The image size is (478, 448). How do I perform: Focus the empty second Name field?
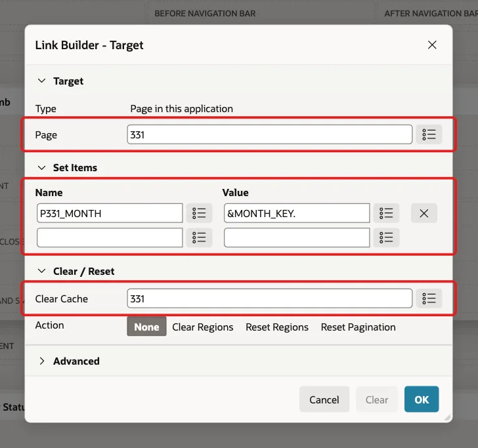pyautogui.click(x=110, y=237)
